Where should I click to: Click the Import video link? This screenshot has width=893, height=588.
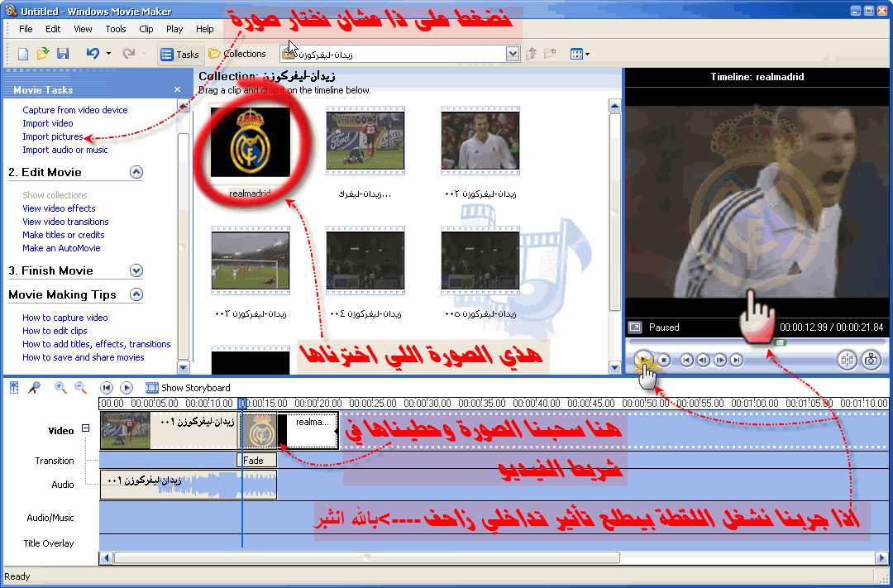(x=48, y=123)
